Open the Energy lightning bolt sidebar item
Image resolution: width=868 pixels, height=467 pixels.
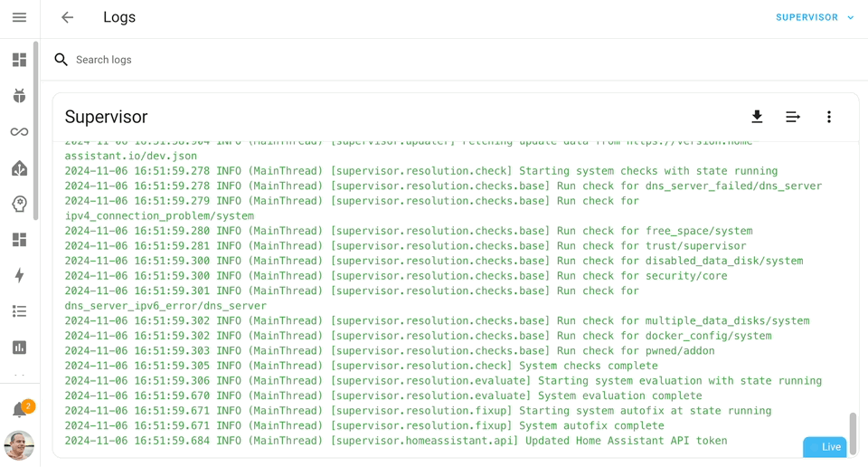(x=19, y=275)
